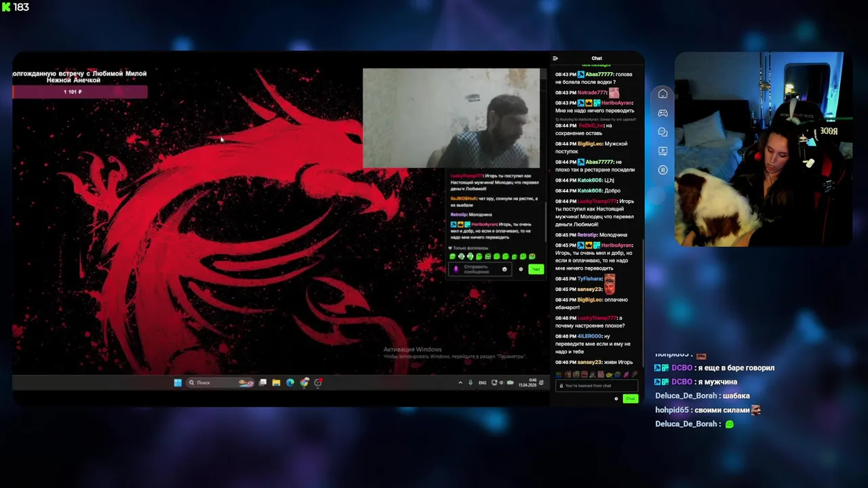868x488 pixels.
Task: Open File Explorer folder on taskbar
Action: click(276, 382)
